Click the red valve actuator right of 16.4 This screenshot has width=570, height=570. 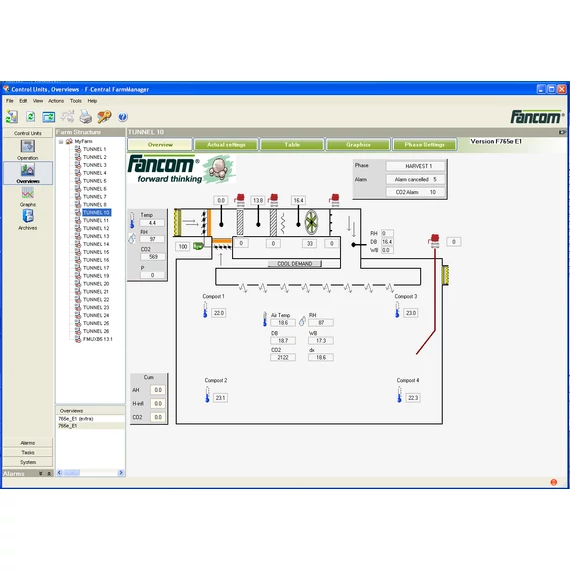[x=335, y=200]
